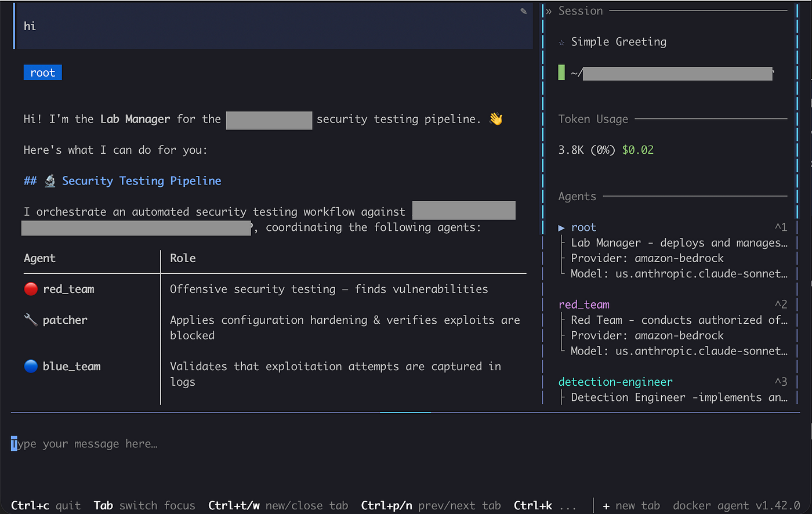Click '+ new tab' in the status bar
Image resolution: width=812 pixels, height=514 pixels.
(x=631, y=506)
